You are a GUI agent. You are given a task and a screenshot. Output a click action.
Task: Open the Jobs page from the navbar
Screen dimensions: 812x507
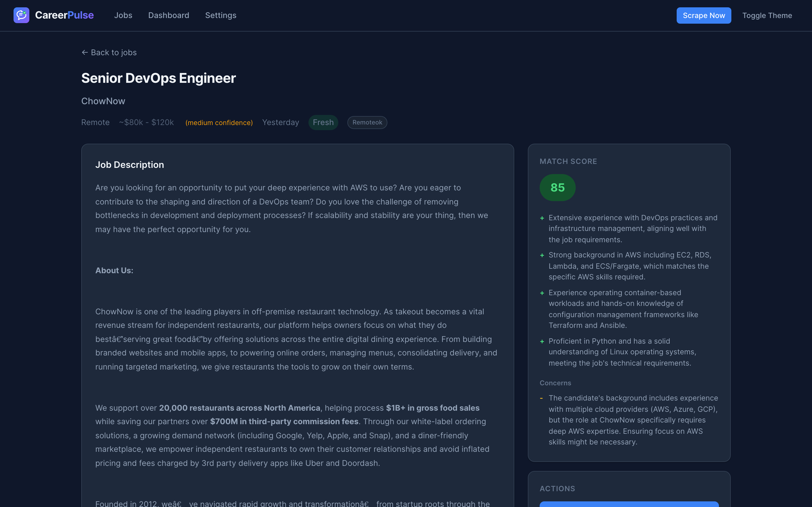[x=123, y=15]
